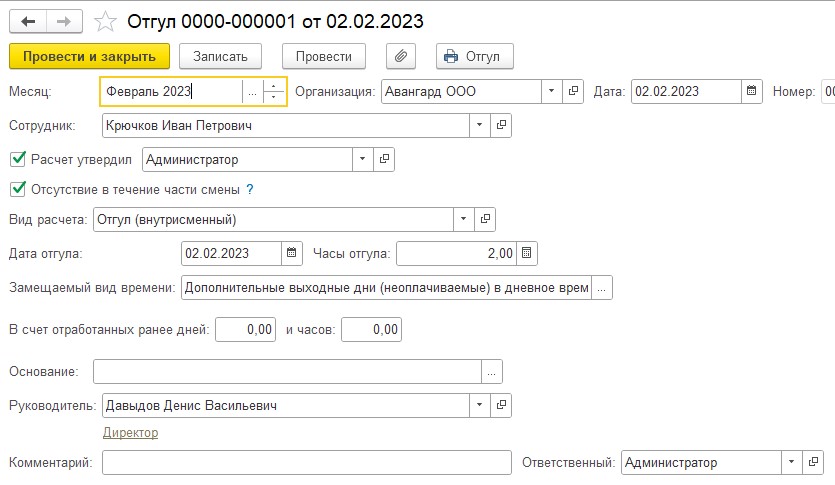The width and height of the screenshot is (835, 485).
Task: Click into the Комментарий text field
Action: pyautogui.click(x=307, y=462)
